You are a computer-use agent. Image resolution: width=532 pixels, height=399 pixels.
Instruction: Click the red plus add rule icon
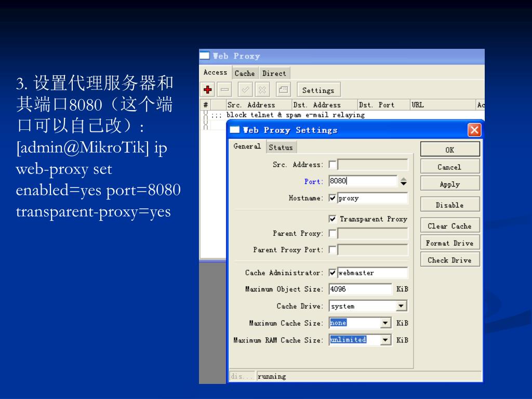[x=207, y=90]
